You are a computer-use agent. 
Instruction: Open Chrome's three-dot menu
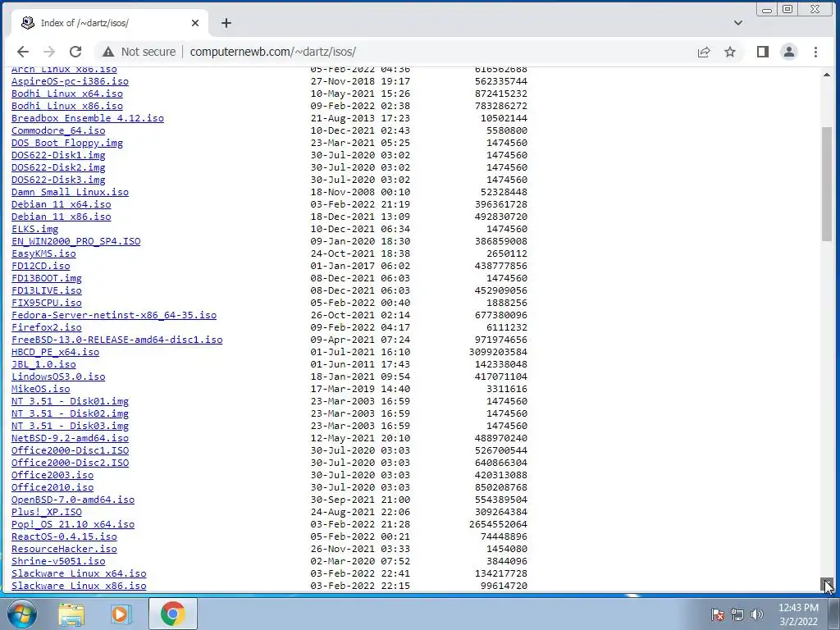pyautogui.click(x=815, y=52)
